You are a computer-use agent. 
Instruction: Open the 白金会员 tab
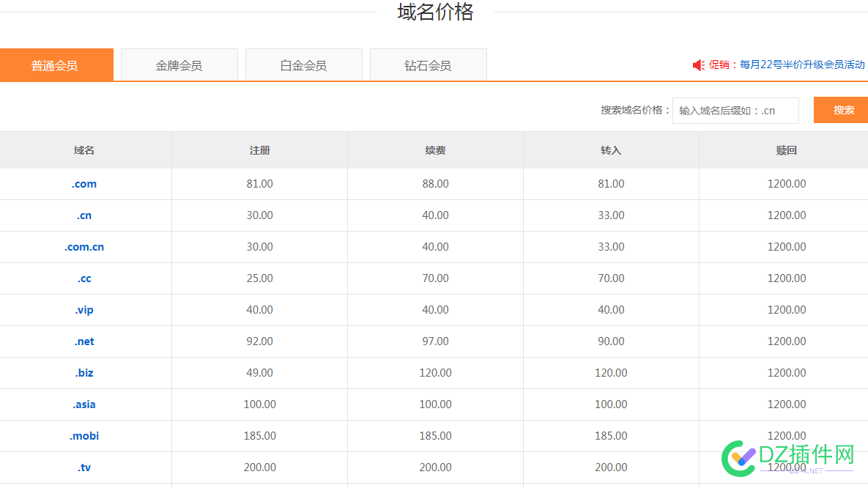tap(304, 64)
